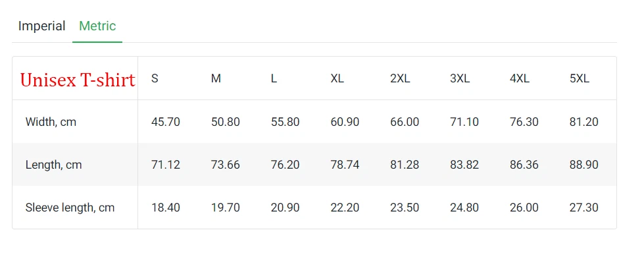This screenshot has width=644, height=255.
Task: Select the Metric tab
Action: pos(97,26)
